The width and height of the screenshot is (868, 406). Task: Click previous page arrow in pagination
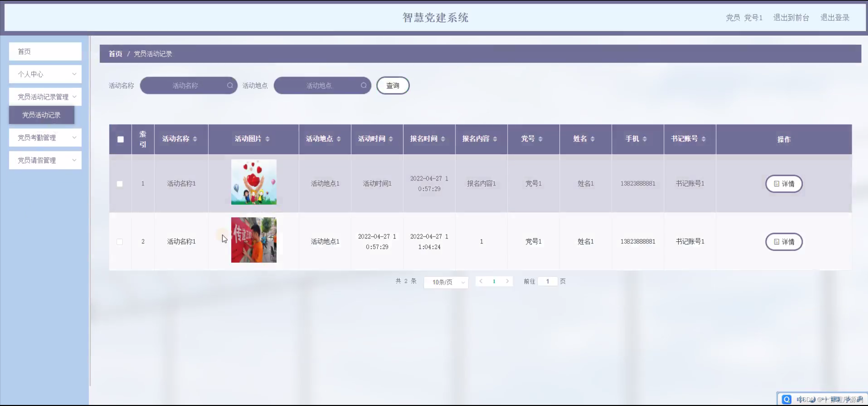point(481,281)
